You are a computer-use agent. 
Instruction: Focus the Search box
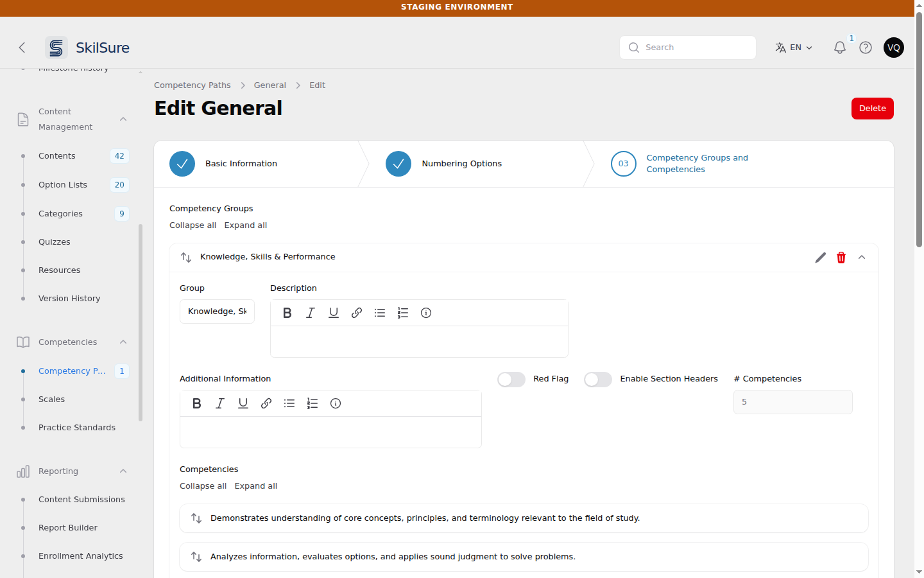(x=688, y=48)
